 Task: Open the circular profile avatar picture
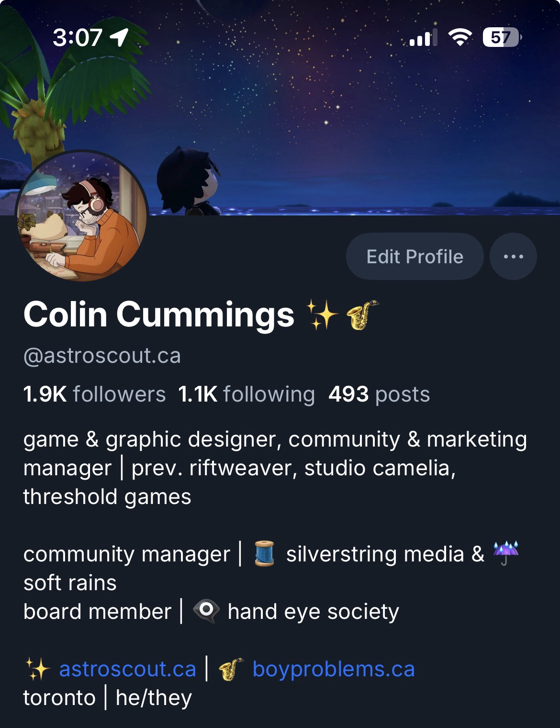pos(82,216)
